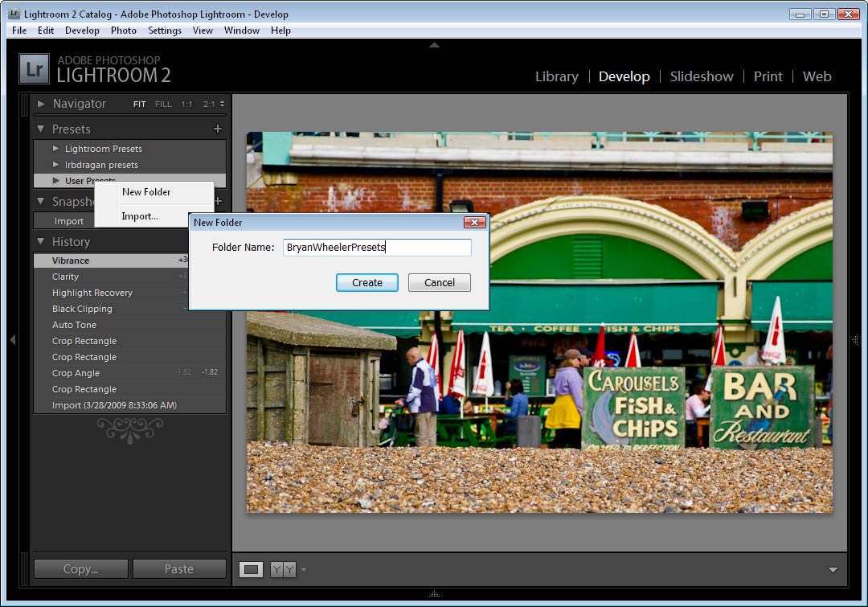Select the Import 3/28/2009 history step
The width and height of the screenshot is (868, 607).
point(129,405)
